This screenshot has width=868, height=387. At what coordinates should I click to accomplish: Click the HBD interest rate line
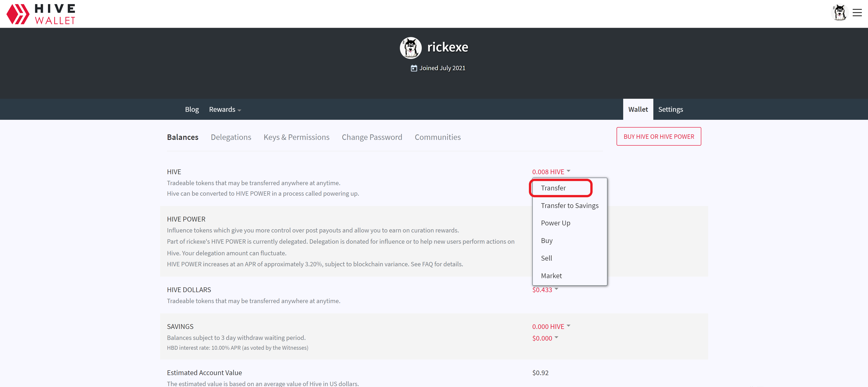[237, 348]
